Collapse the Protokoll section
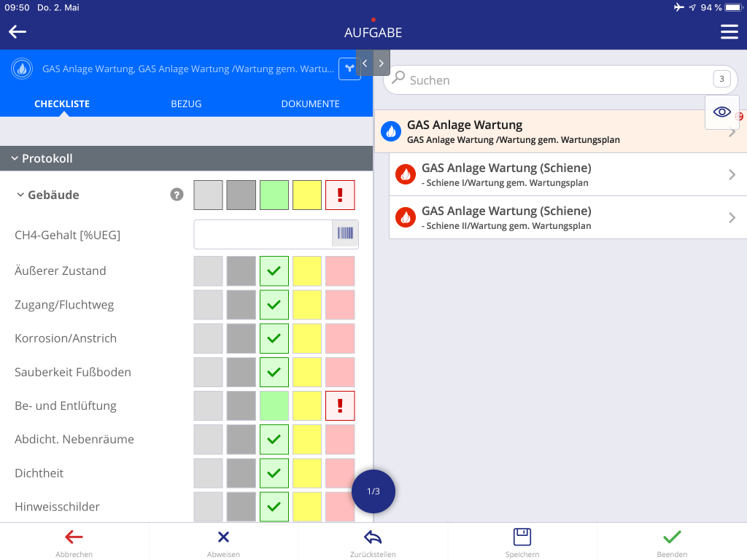This screenshot has width=747, height=560. [x=15, y=158]
